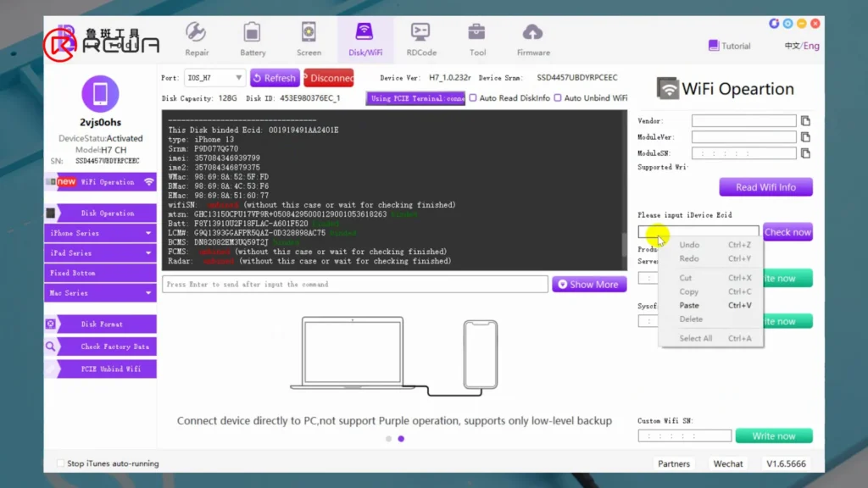The image size is (868, 488).
Task: Click the red Disconnect button
Action: [x=329, y=78]
